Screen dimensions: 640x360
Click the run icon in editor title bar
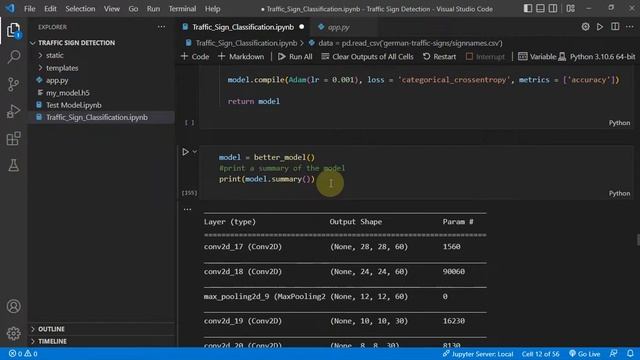(x=600, y=27)
